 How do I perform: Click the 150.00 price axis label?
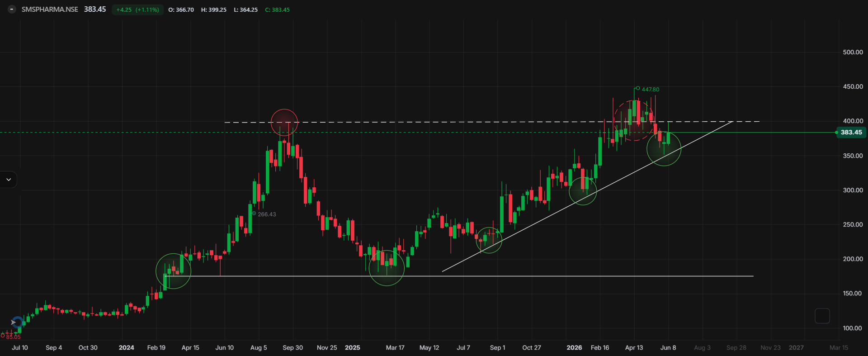tap(853, 294)
